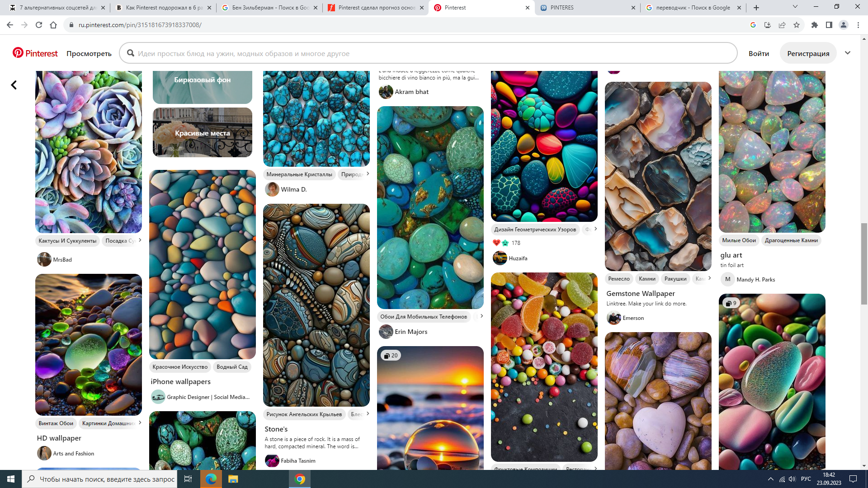The height and width of the screenshot is (488, 868).
Task: Switch to the PINTERES tab
Action: click(x=587, y=8)
